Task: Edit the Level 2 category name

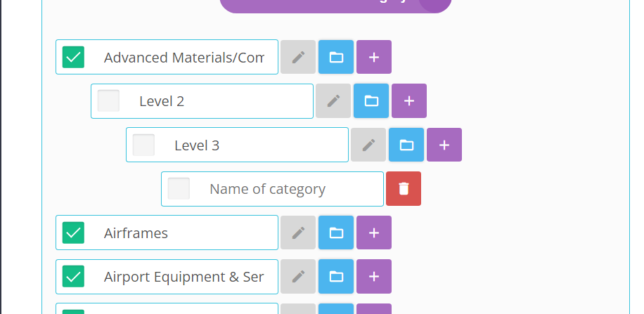Action: point(333,101)
